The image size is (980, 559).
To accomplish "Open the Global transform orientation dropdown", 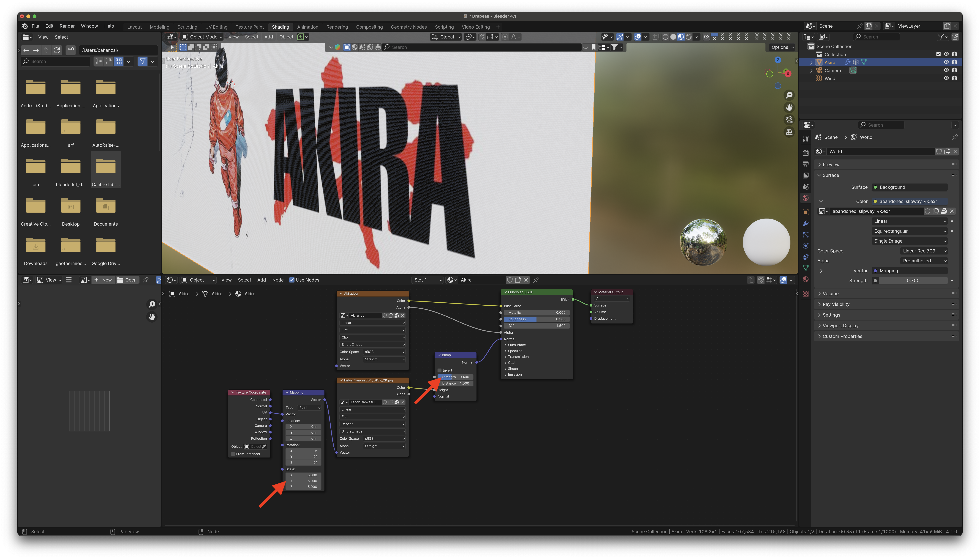I will pyautogui.click(x=446, y=37).
